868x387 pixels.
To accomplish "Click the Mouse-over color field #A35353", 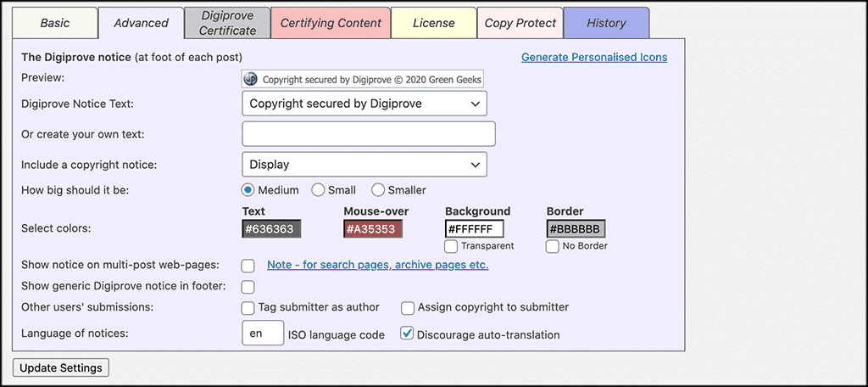I will click(x=373, y=229).
